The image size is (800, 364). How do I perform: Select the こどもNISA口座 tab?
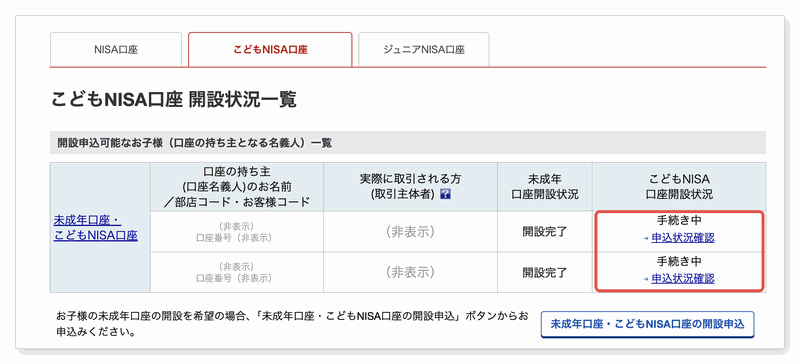(x=270, y=50)
